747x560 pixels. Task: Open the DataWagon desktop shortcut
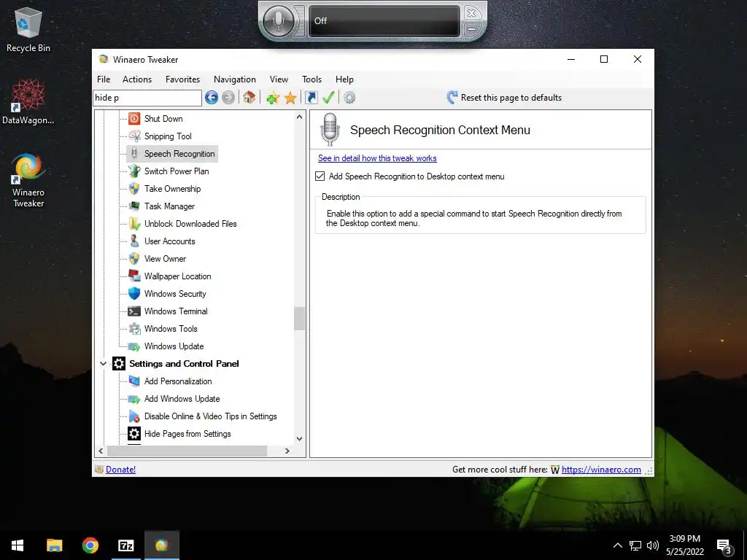pos(28,102)
